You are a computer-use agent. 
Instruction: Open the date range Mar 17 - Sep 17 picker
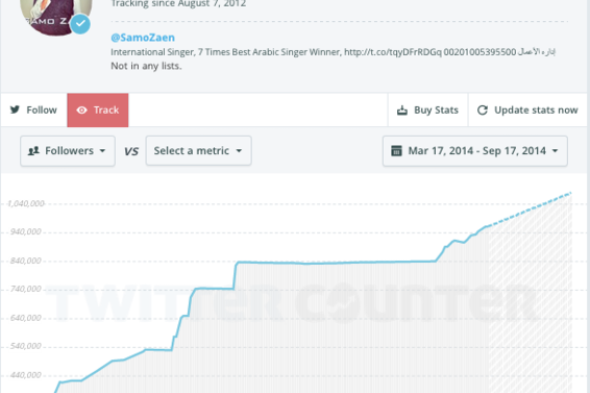coord(475,151)
